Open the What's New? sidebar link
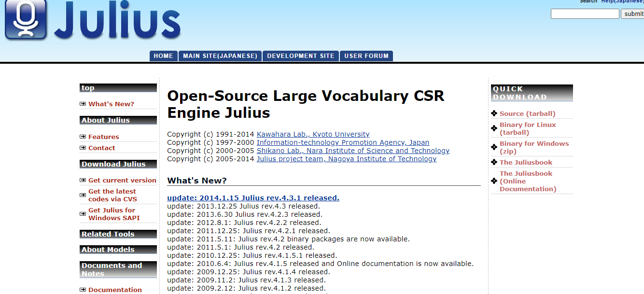The height and width of the screenshot is (294, 644). pyautogui.click(x=111, y=104)
